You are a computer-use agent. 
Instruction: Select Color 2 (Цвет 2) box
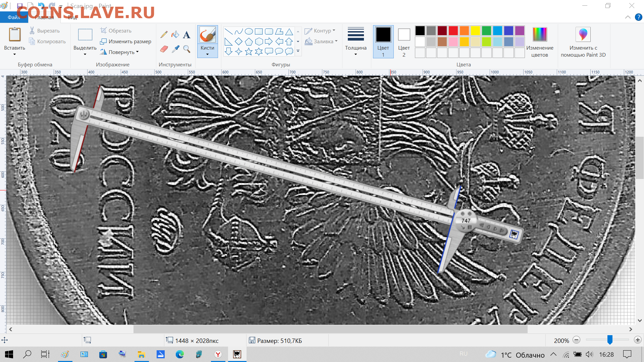pos(404,42)
